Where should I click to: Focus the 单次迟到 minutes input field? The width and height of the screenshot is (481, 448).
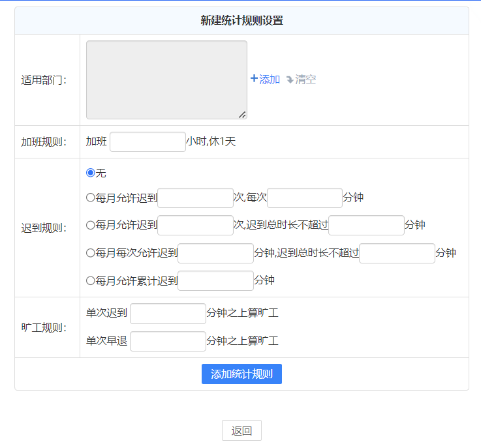point(168,313)
